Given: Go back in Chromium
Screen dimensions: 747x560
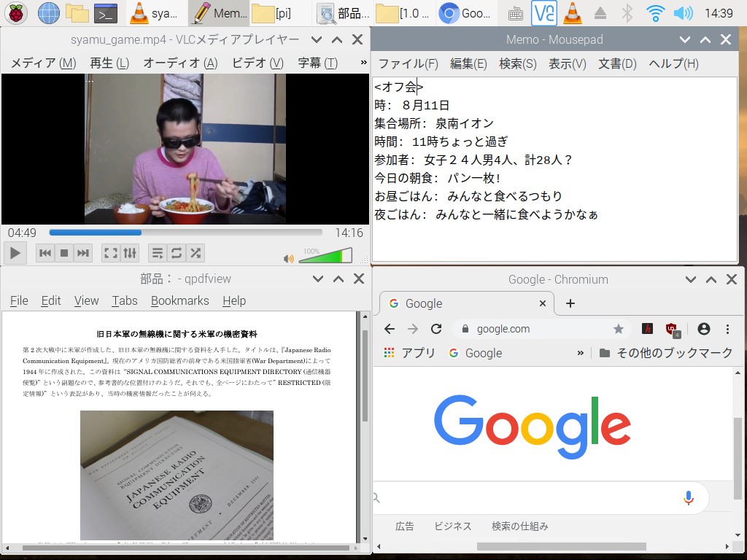Looking at the screenshot, I should [390, 329].
